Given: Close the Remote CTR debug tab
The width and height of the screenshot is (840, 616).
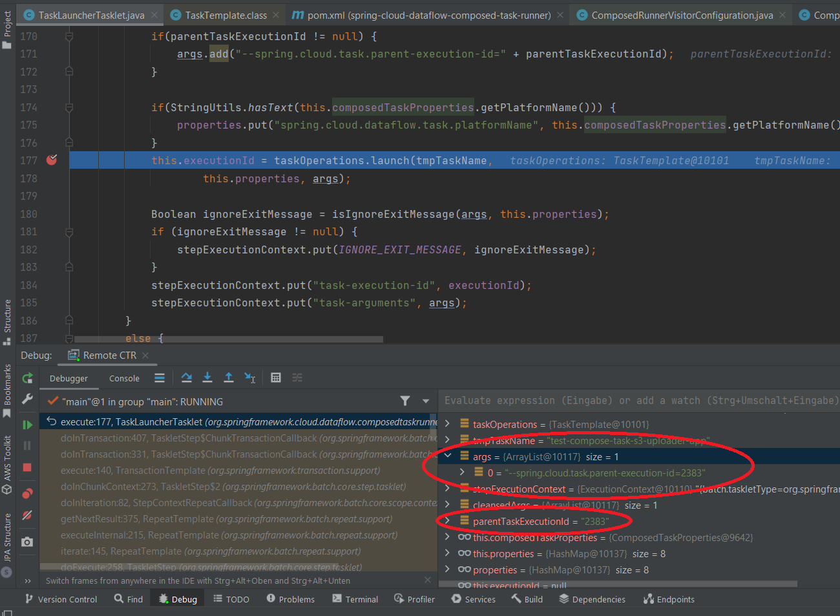Looking at the screenshot, I should point(145,356).
